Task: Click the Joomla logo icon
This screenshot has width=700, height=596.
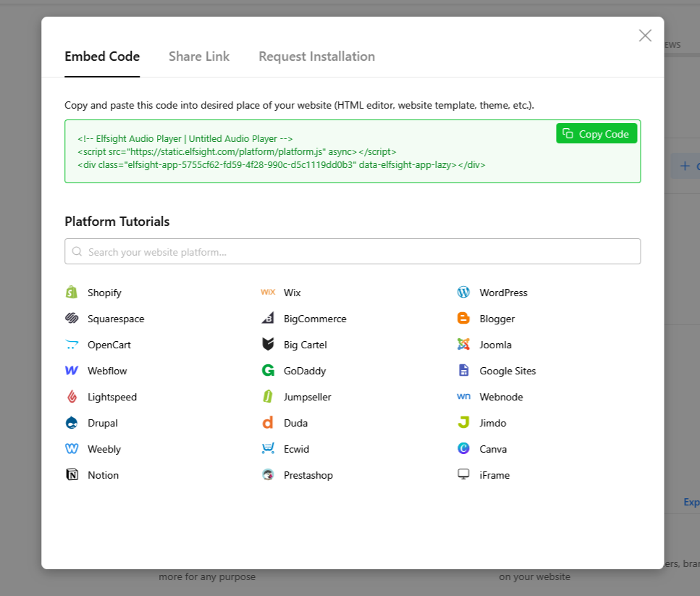Action: [463, 344]
